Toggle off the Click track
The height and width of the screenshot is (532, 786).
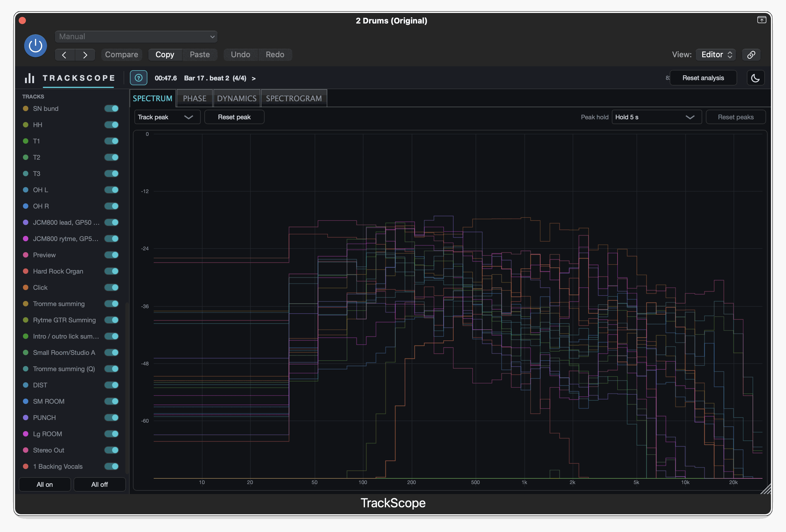tap(111, 288)
